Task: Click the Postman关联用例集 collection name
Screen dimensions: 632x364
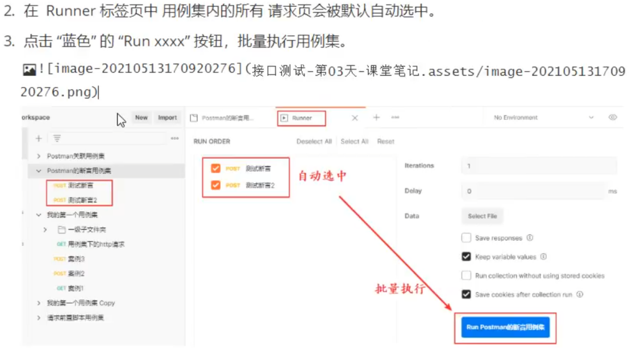Action: click(76, 156)
